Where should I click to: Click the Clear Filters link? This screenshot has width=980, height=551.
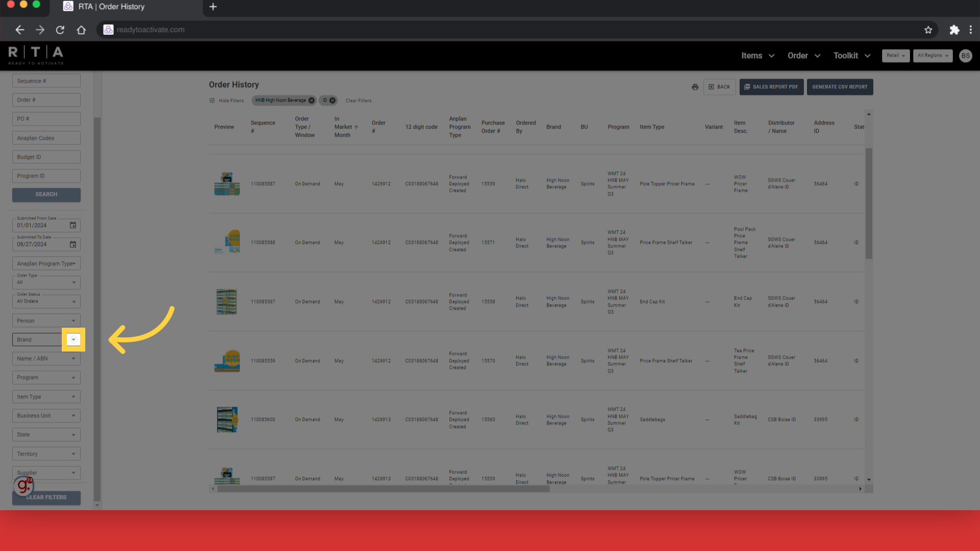pos(358,101)
